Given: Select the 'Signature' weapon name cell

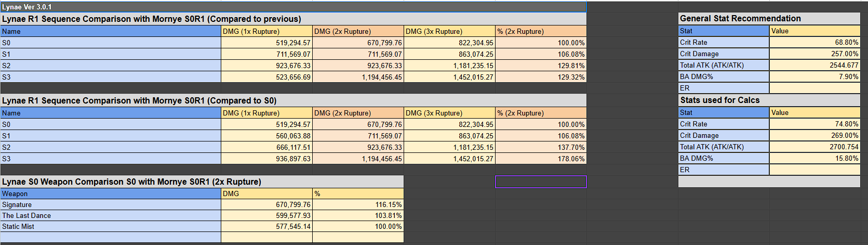Looking at the screenshot, I should pyautogui.click(x=111, y=204).
